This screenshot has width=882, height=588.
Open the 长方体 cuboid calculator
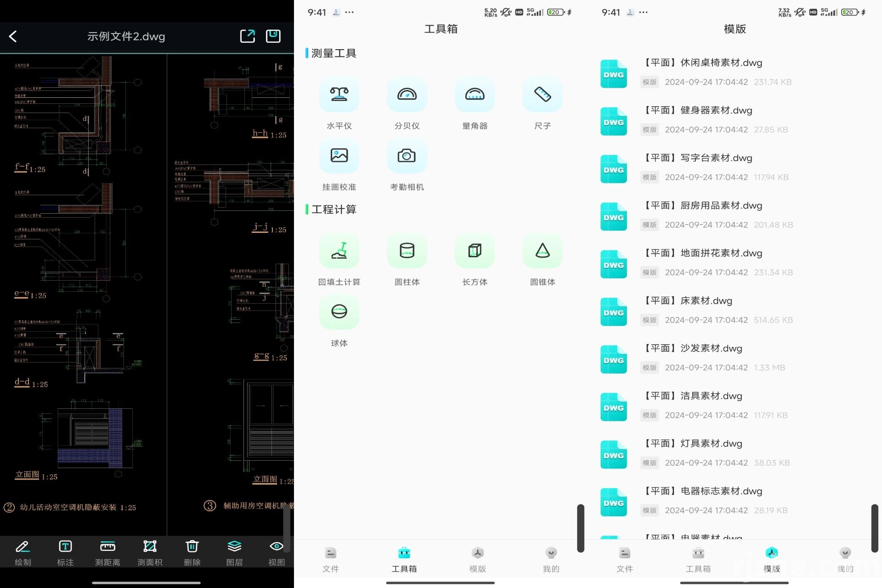[475, 260]
